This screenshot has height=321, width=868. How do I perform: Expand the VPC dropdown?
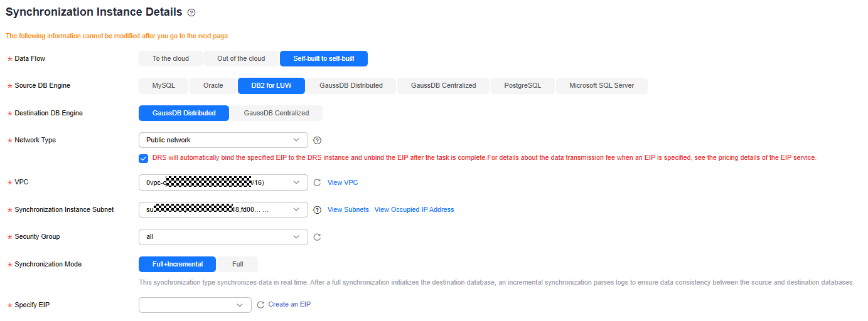(x=223, y=182)
